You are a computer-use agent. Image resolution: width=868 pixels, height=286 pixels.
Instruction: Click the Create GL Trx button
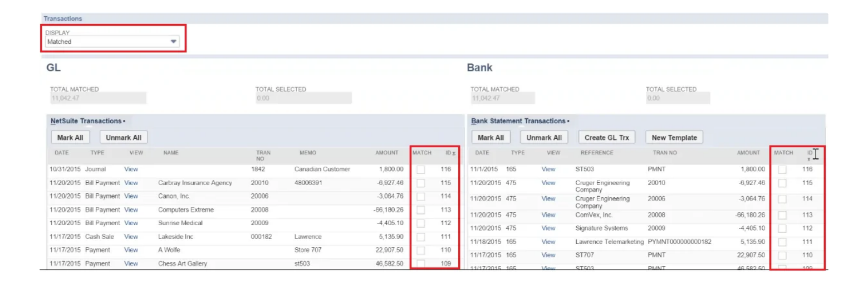click(x=607, y=138)
